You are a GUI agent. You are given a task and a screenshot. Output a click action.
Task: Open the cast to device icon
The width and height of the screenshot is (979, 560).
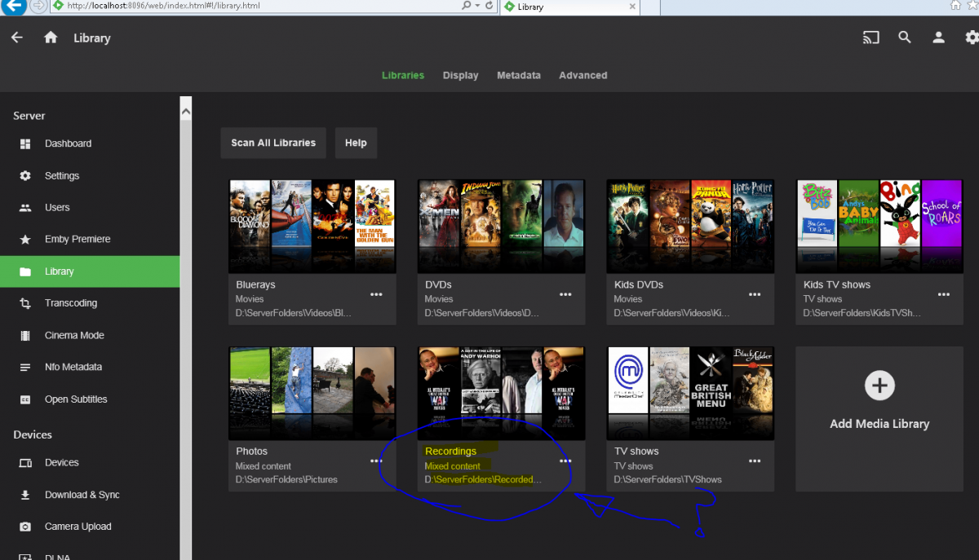871,37
